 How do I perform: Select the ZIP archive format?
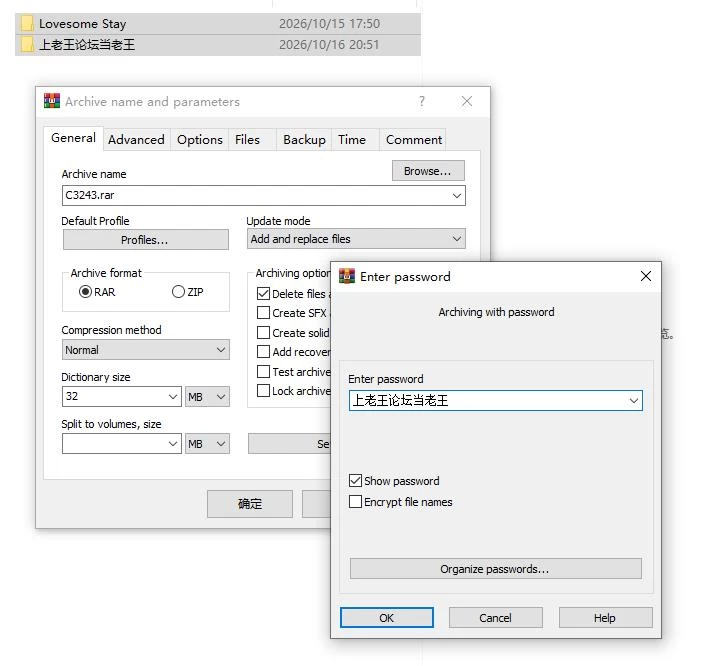[178, 292]
